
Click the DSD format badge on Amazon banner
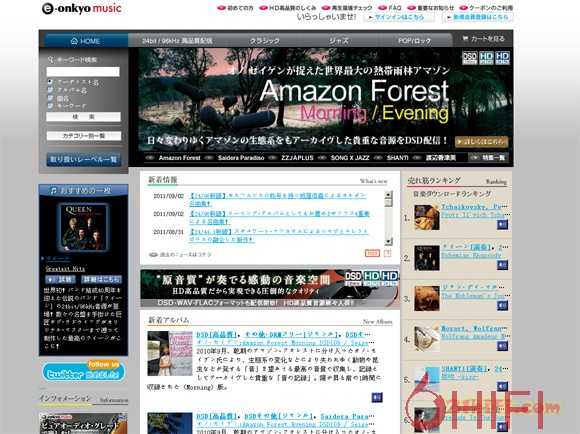(469, 58)
